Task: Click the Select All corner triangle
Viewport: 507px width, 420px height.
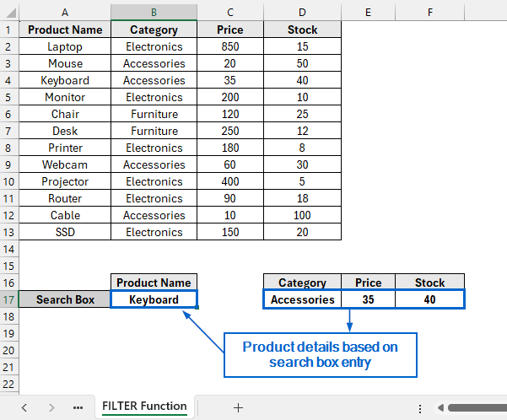Action: (9, 13)
